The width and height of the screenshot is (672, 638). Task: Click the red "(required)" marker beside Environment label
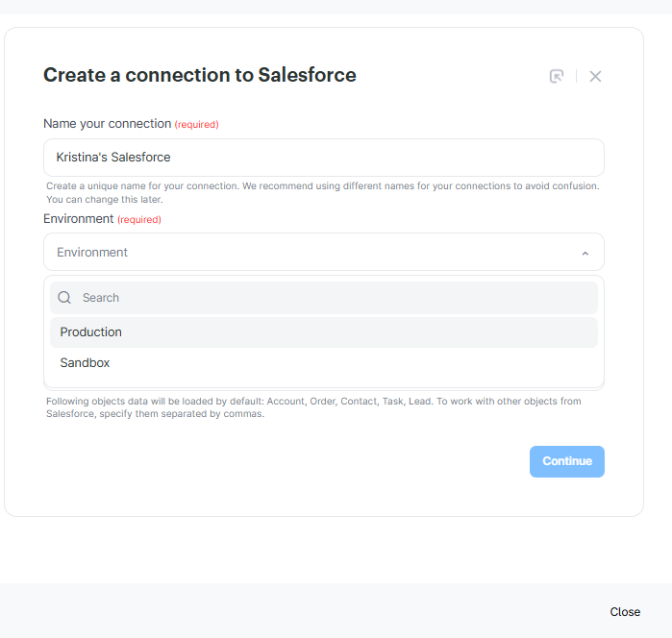(x=139, y=220)
